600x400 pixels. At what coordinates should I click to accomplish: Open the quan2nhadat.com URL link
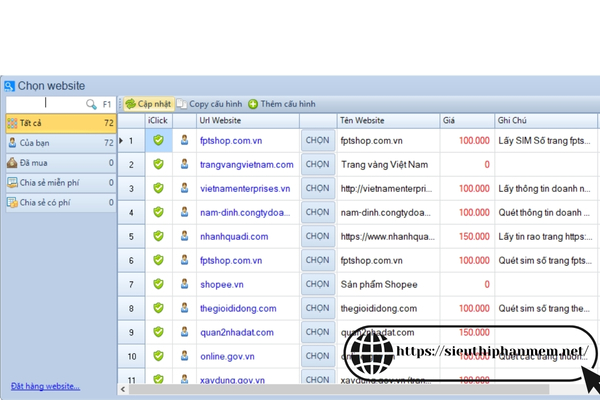tap(237, 332)
